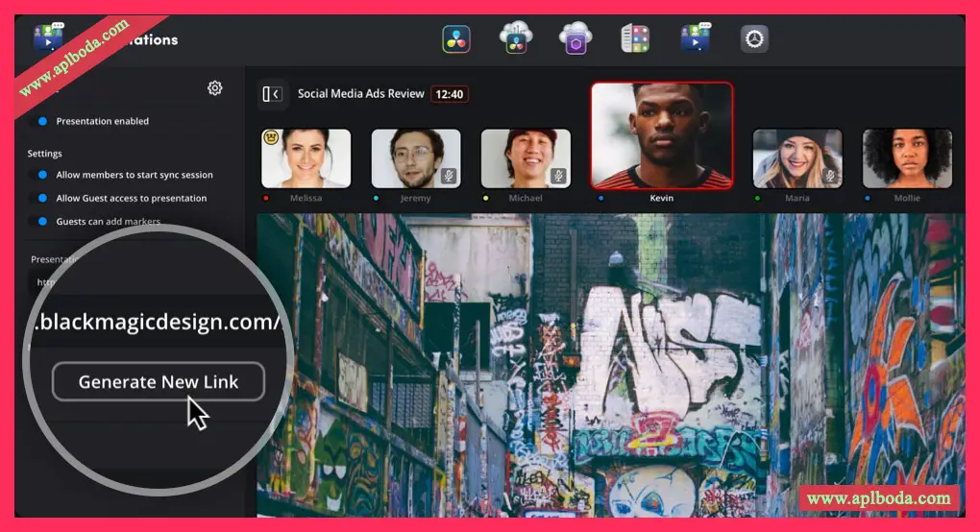Click the Melissa name label

(x=306, y=198)
